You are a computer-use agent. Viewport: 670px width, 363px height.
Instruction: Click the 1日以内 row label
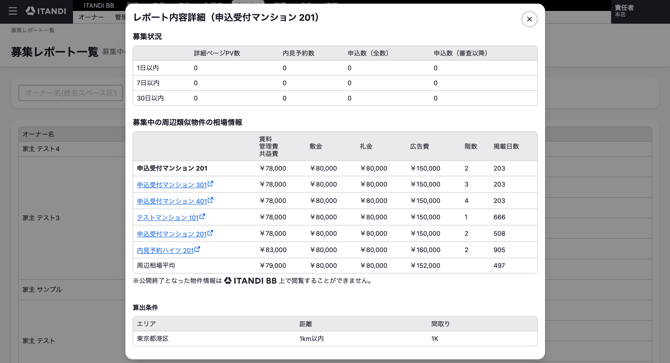tap(148, 68)
